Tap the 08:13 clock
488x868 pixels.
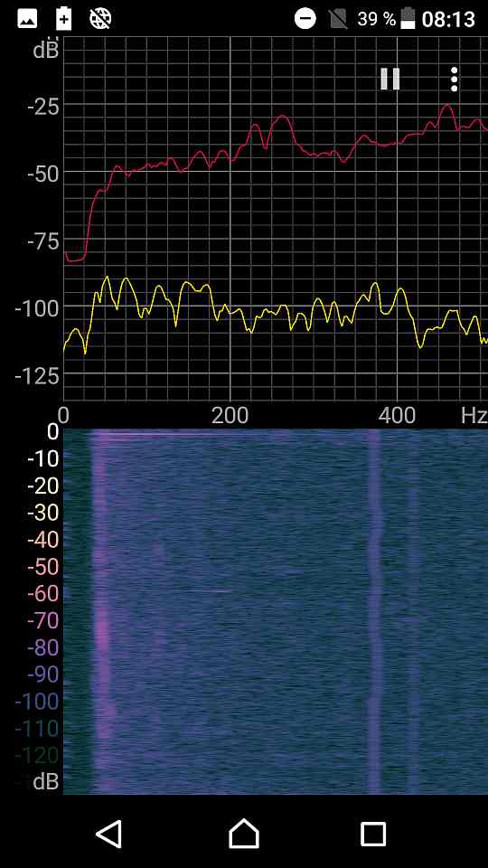pyautogui.click(x=448, y=19)
